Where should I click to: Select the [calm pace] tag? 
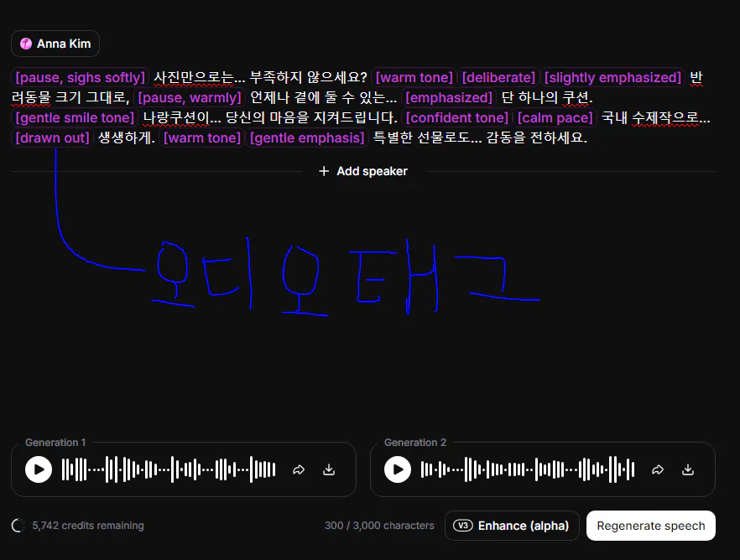coord(555,118)
